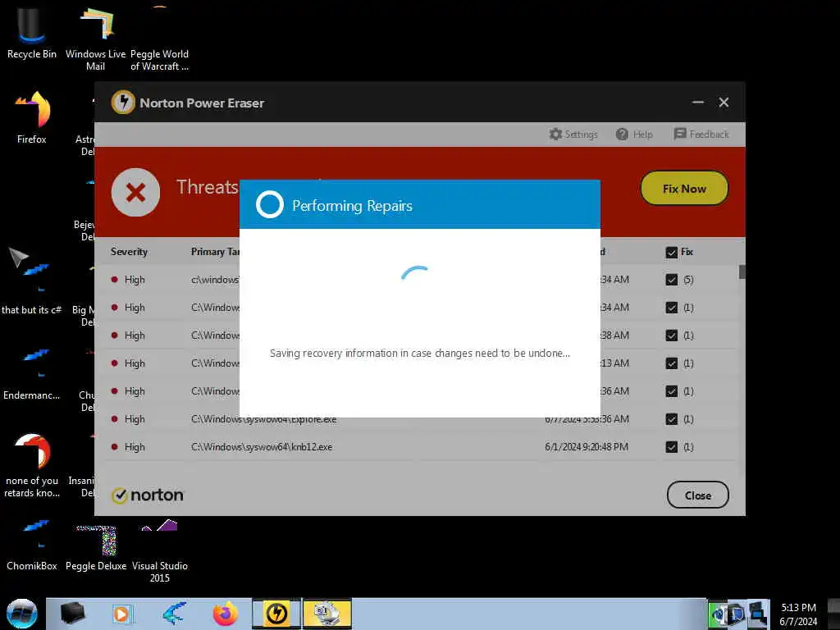Open the media player taskbar icon
This screenshot has height=630, width=840.
click(121, 614)
